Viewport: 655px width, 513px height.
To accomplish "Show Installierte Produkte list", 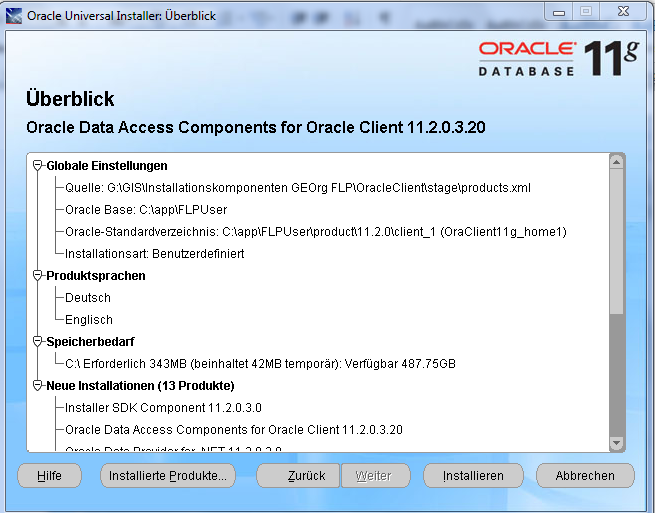I will pyautogui.click(x=168, y=475).
